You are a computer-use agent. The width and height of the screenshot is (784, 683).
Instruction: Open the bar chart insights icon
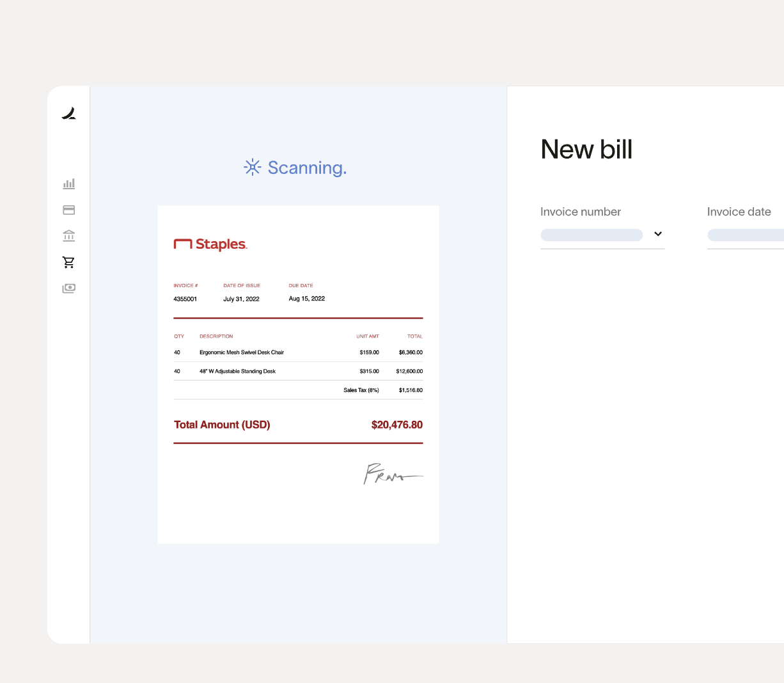69,184
